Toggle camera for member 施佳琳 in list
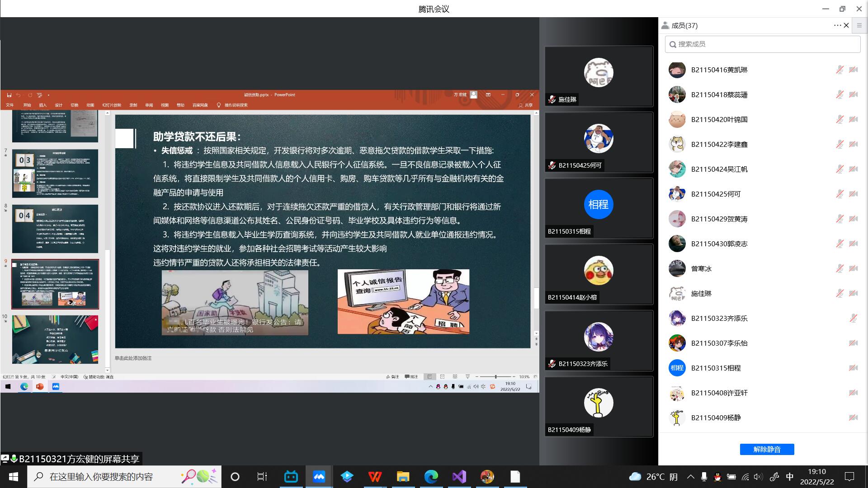 click(x=853, y=293)
